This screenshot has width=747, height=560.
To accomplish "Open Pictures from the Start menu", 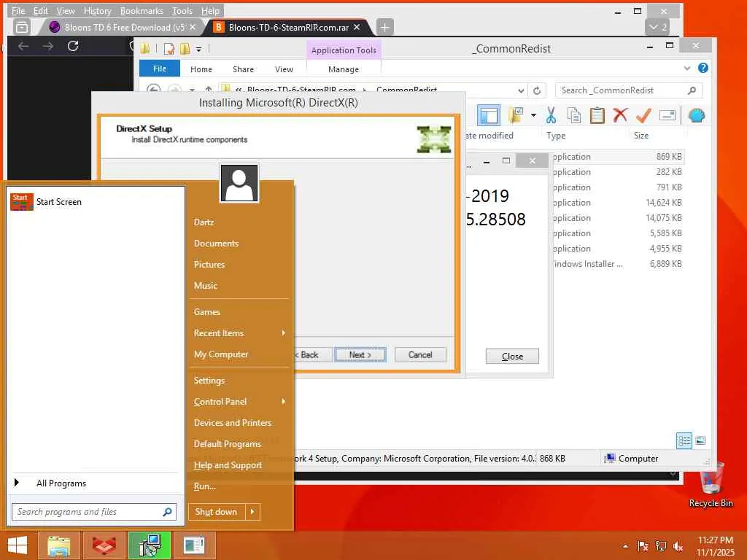I will click(x=209, y=264).
